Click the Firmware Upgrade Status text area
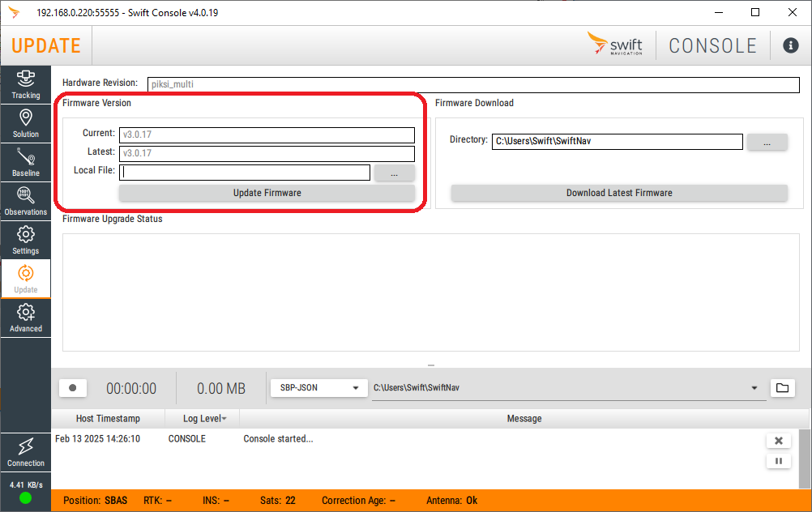Viewport: 812px width, 512px height. pyautogui.click(x=431, y=292)
